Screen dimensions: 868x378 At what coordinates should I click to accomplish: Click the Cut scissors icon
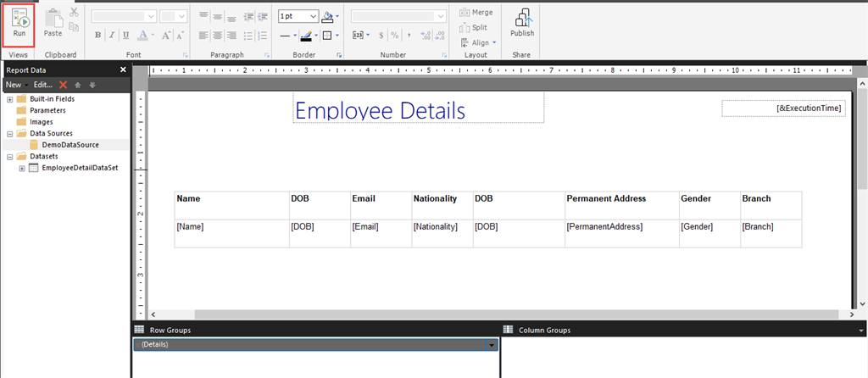(75, 12)
